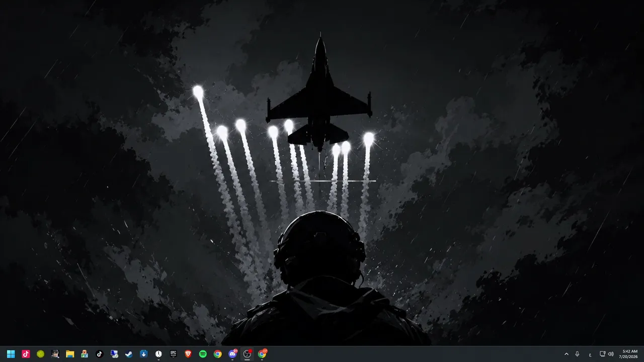
Task: Open the black TikTok app icon
Action: [100, 354]
